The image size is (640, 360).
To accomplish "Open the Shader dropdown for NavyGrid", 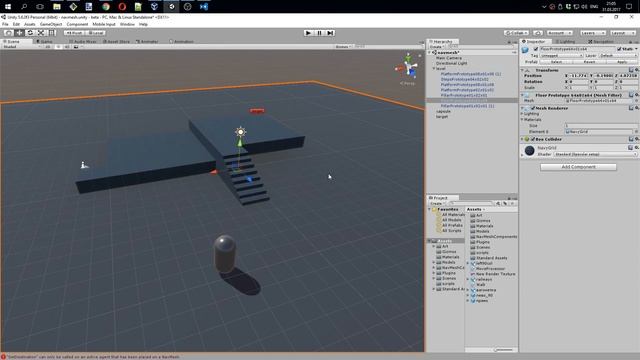I will (x=595, y=154).
